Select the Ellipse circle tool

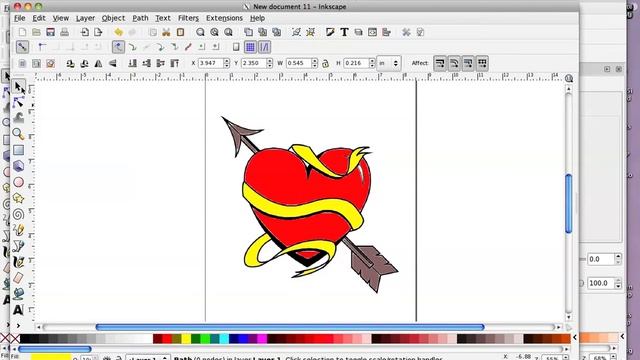point(18,182)
